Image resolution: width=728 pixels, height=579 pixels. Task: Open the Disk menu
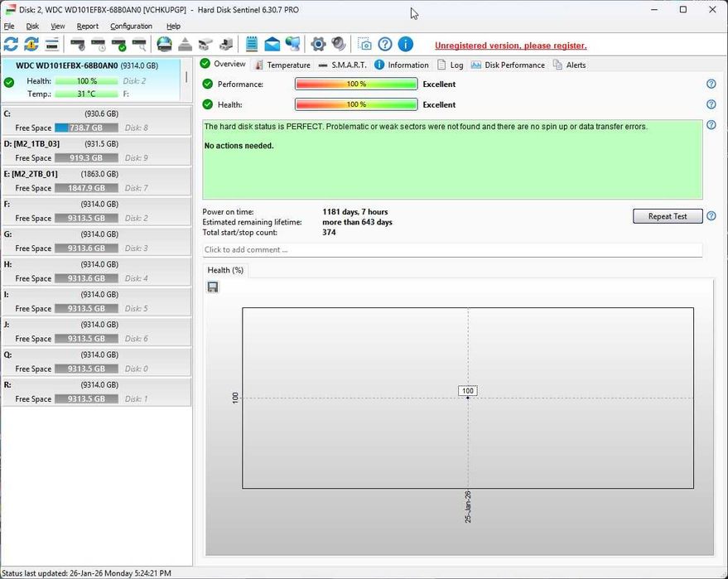[x=32, y=26]
